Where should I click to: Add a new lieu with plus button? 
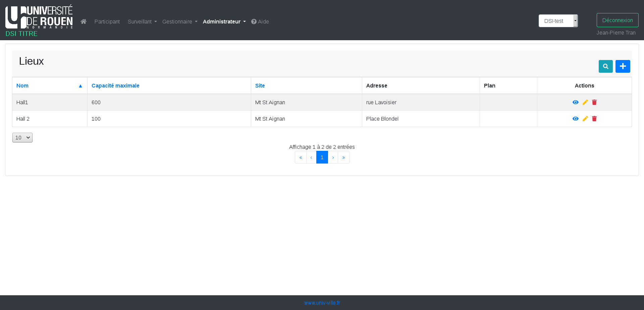(x=623, y=66)
